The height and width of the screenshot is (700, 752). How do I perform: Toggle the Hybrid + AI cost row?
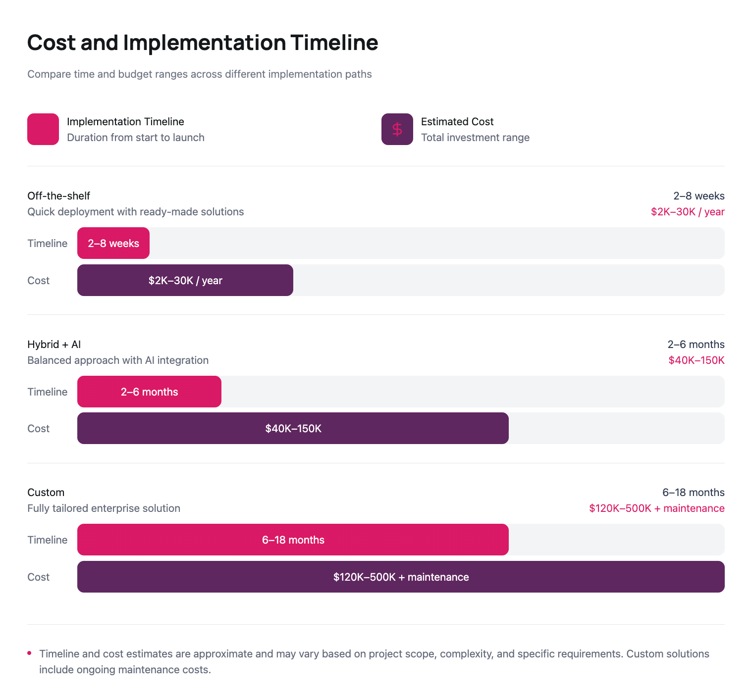[x=38, y=428]
